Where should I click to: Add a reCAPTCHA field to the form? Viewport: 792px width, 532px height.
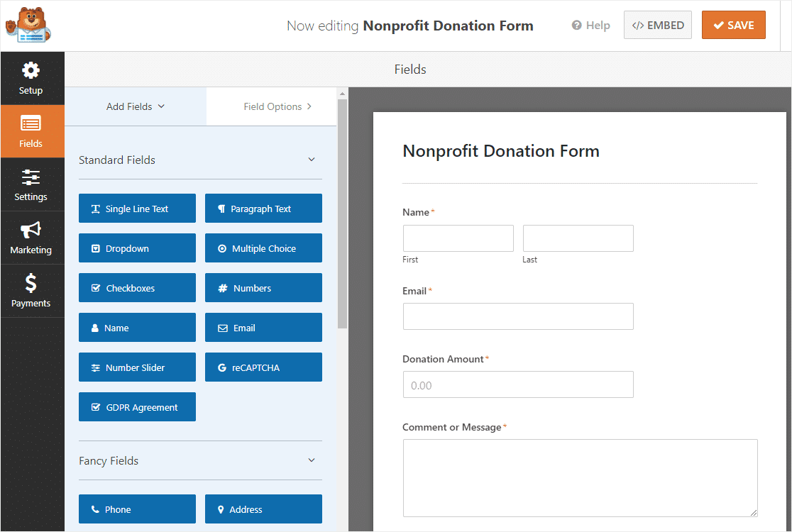click(263, 367)
